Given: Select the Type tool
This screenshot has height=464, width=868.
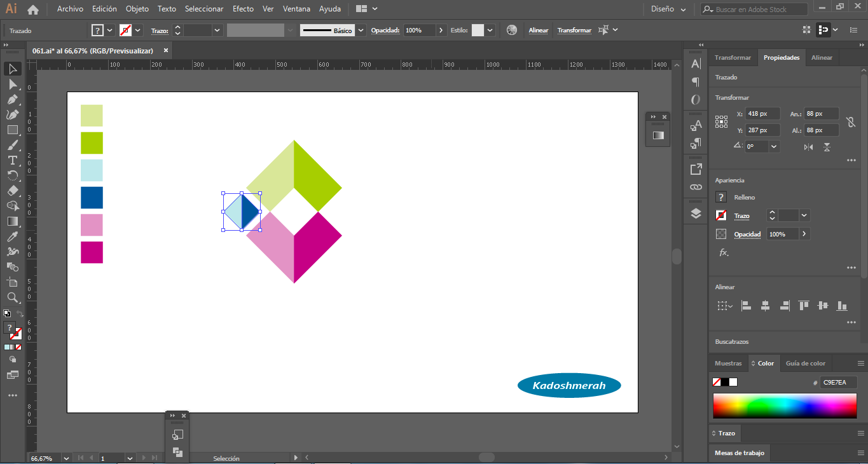Looking at the screenshot, I should (13, 160).
